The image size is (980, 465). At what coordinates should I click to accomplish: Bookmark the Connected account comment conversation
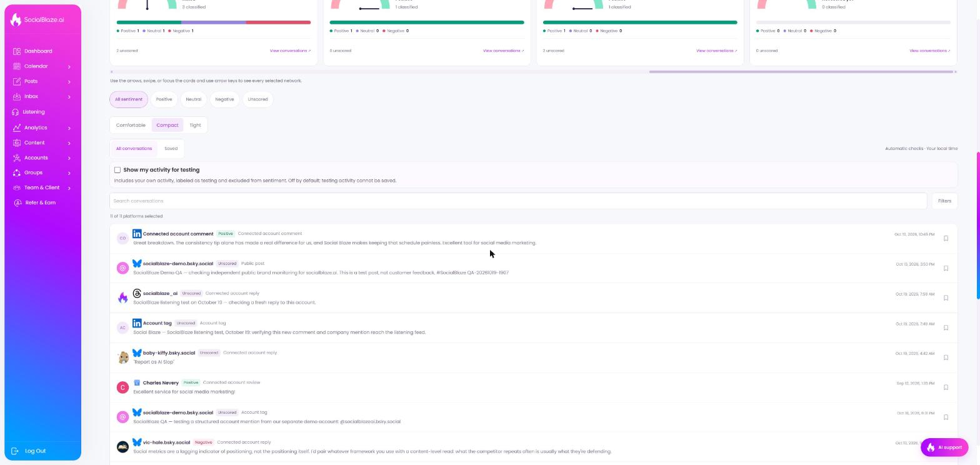point(946,238)
